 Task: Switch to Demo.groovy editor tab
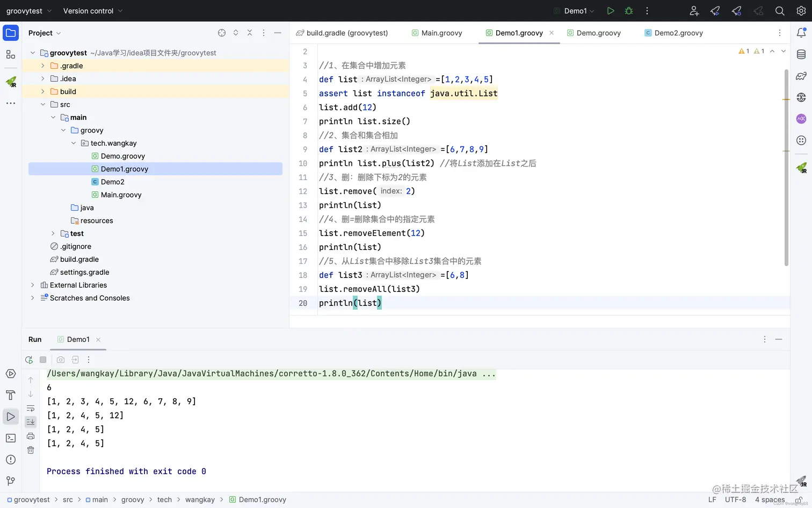pos(593,33)
